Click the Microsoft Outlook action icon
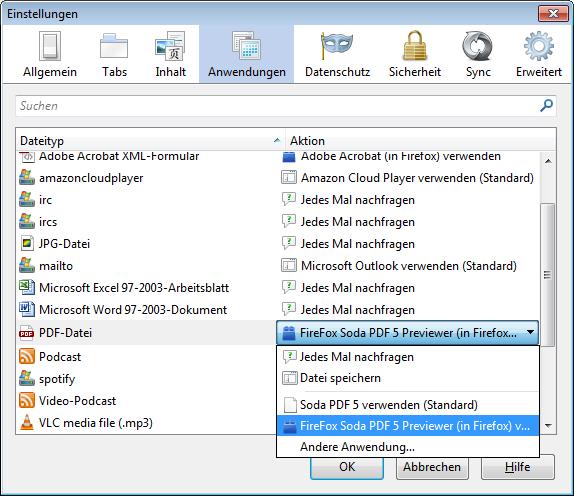Viewport: 574px width, 496px height. [x=289, y=265]
